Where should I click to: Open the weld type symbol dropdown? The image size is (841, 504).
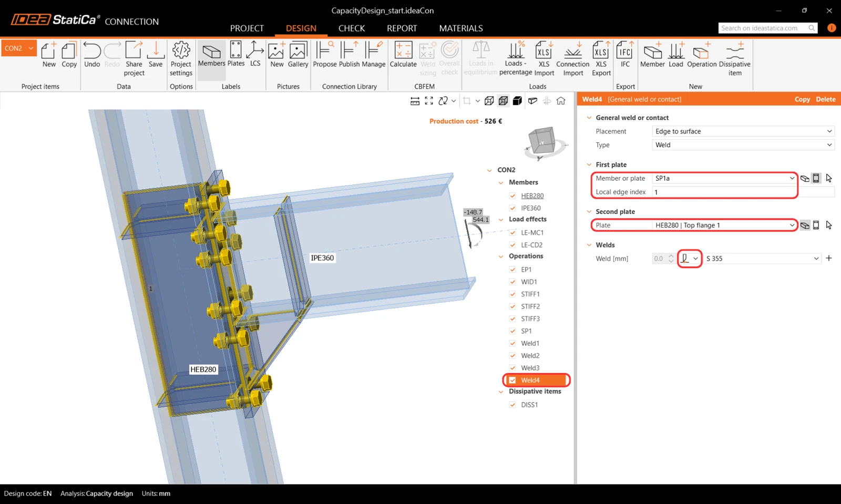click(690, 259)
